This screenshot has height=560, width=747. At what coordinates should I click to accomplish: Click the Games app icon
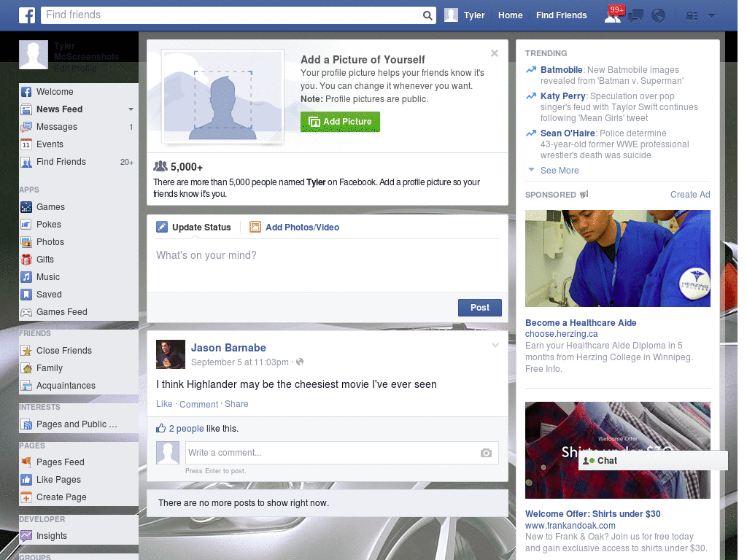[26, 207]
